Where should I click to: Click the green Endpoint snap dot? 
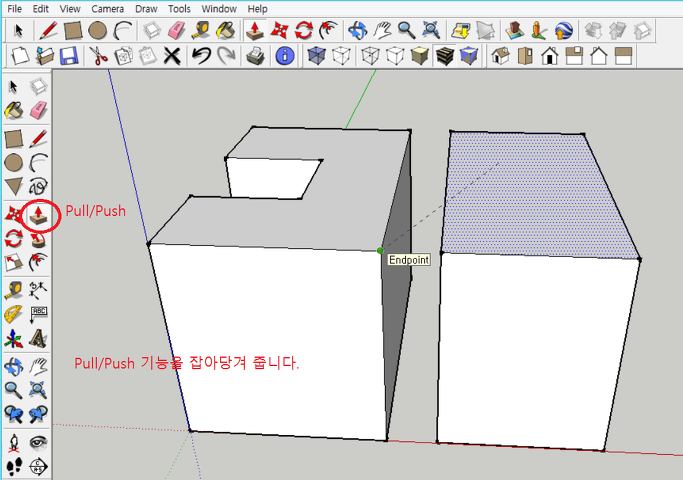pyautogui.click(x=380, y=250)
